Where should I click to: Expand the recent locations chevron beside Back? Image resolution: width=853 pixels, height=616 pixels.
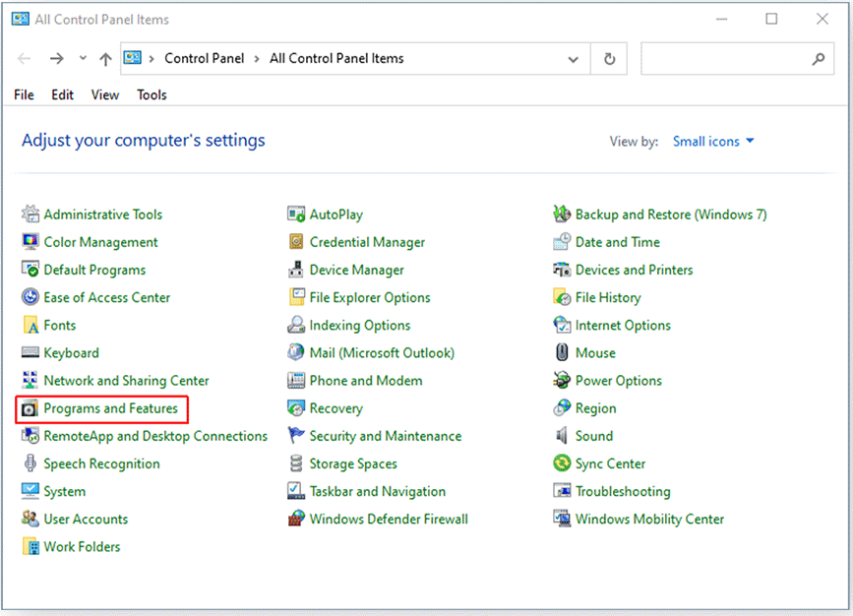tap(83, 58)
